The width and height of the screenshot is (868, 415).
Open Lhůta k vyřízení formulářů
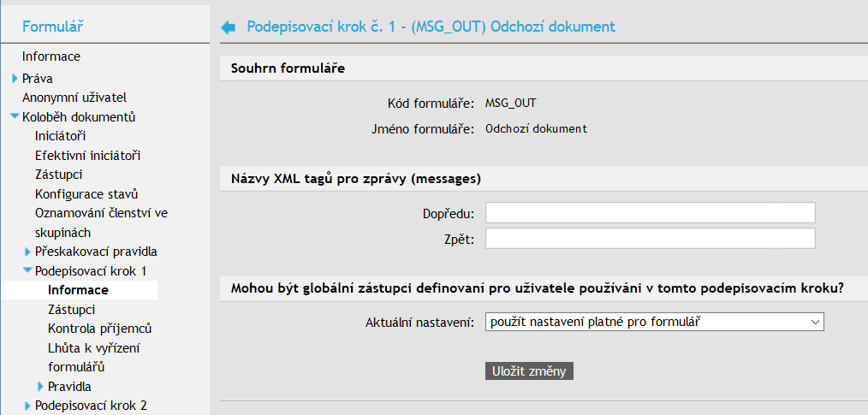coord(93,348)
